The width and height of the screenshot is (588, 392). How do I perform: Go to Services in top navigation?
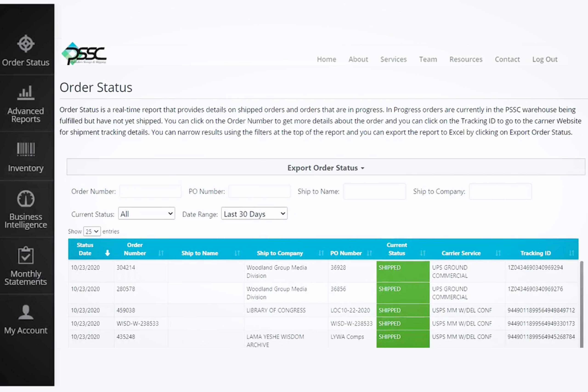tap(393, 59)
